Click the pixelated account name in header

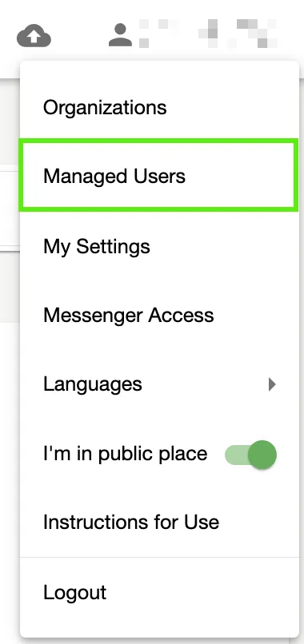(208, 34)
